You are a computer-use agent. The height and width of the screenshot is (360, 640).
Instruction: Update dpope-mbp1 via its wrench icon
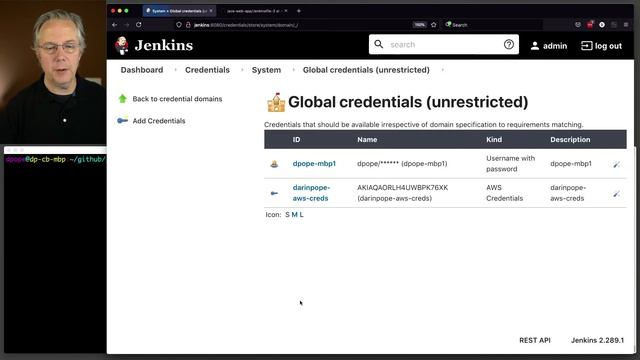click(x=616, y=164)
